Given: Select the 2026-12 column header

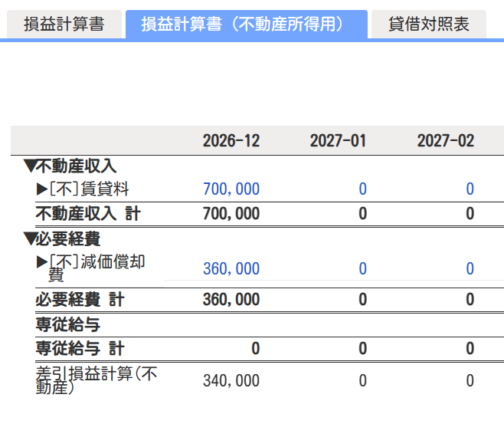Looking at the screenshot, I should (x=231, y=141).
